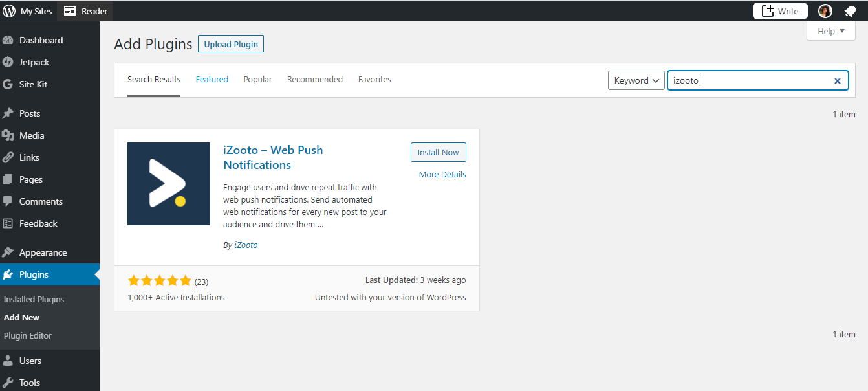This screenshot has height=391, width=868.
Task: Expand the Help dropdown tab
Action: pyautogui.click(x=831, y=31)
